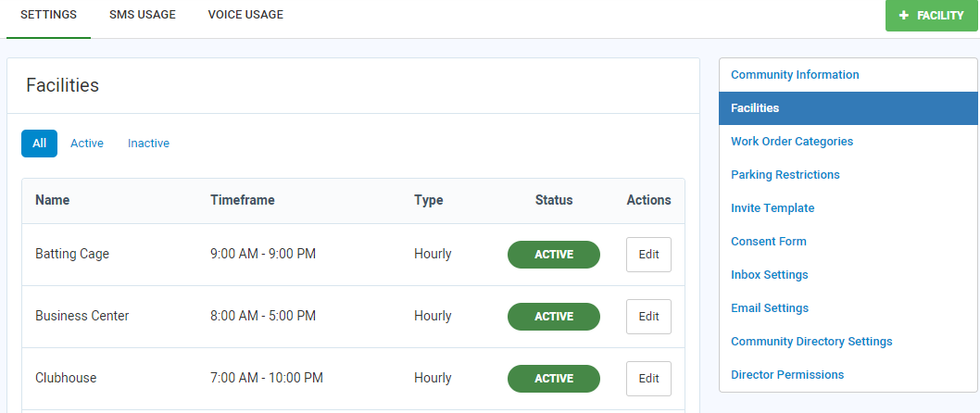
Task: Open Community Information settings
Action: (x=795, y=75)
